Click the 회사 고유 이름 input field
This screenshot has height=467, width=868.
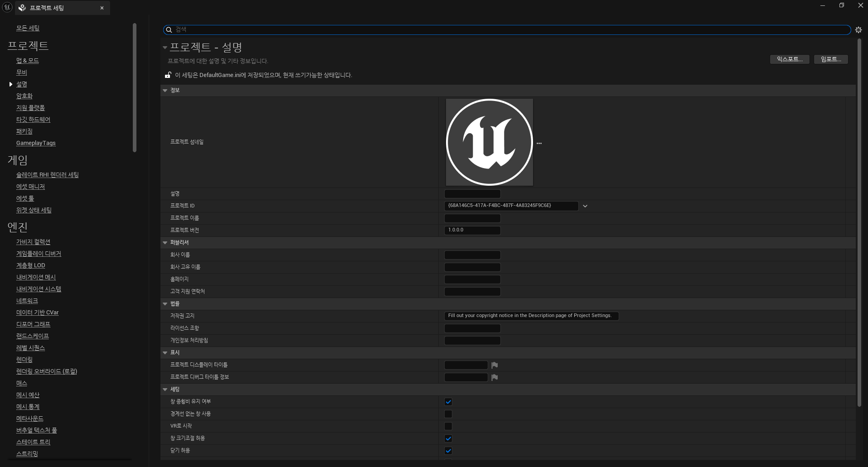point(472,267)
